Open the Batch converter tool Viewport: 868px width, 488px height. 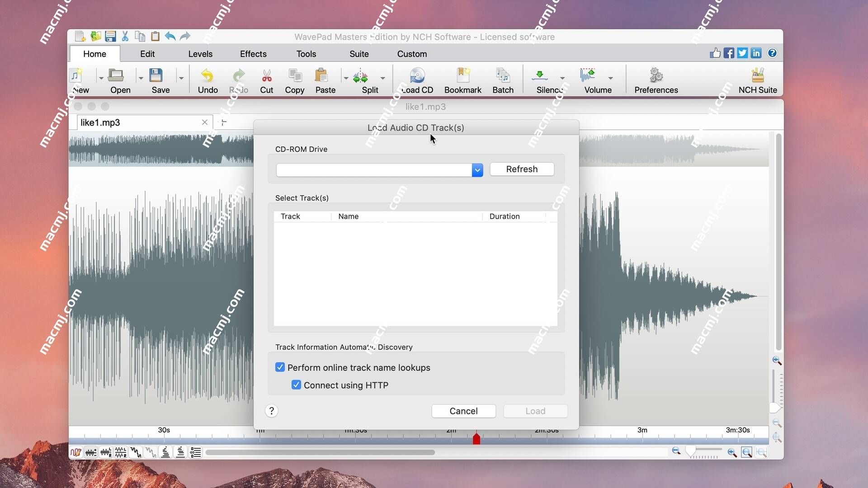503,81
